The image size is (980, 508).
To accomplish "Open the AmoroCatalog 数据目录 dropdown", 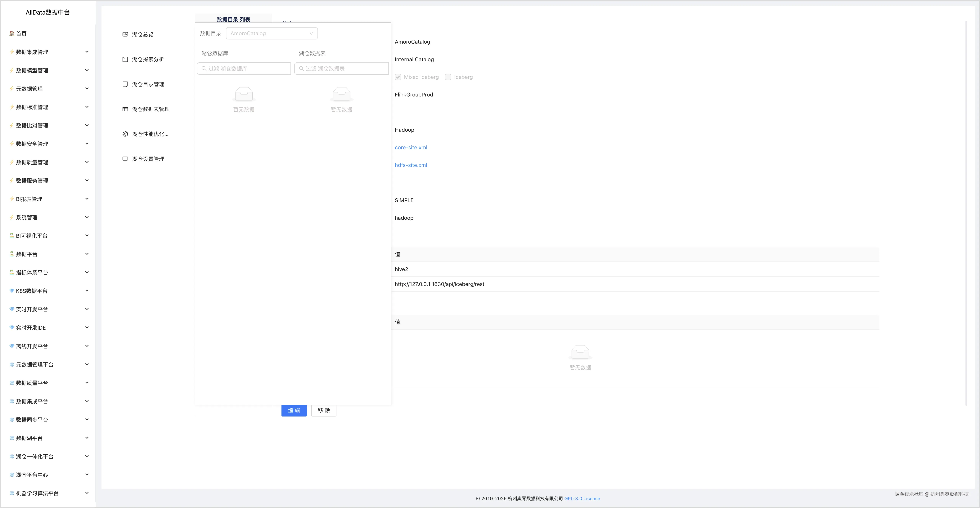I will point(272,33).
